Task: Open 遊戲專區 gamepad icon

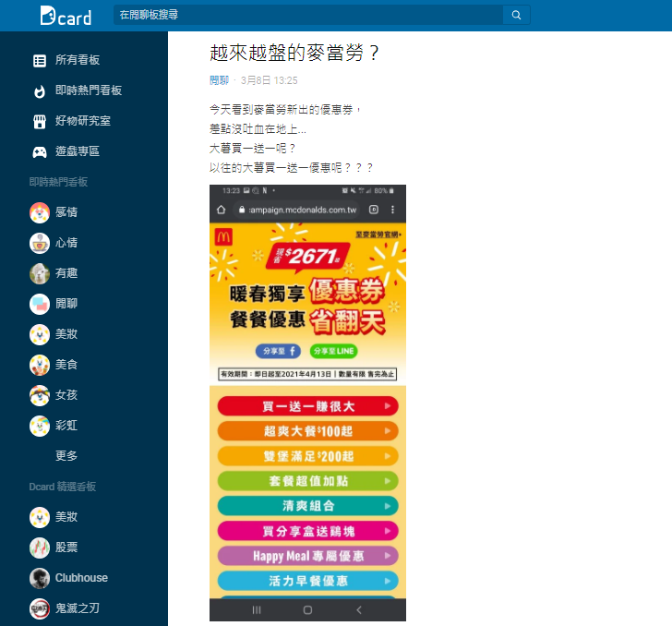Action: 40,151
